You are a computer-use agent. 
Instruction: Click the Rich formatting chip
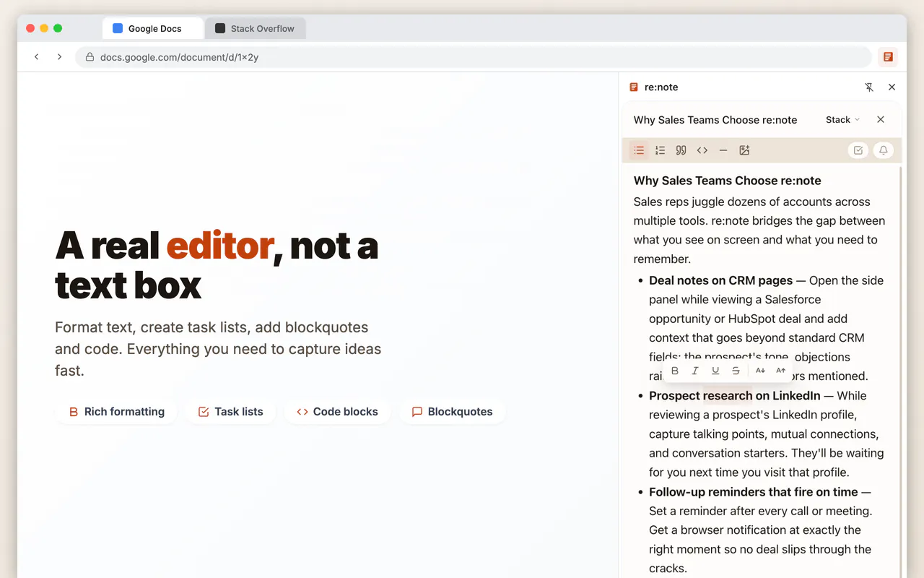(x=116, y=412)
